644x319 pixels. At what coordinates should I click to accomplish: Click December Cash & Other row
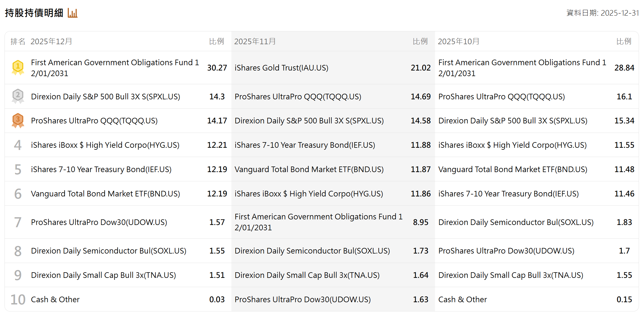(x=55, y=299)
